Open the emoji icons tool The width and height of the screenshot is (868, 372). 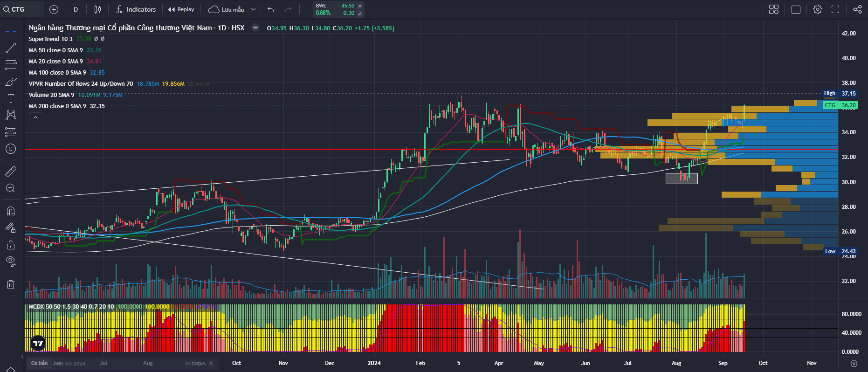(11, 149)
